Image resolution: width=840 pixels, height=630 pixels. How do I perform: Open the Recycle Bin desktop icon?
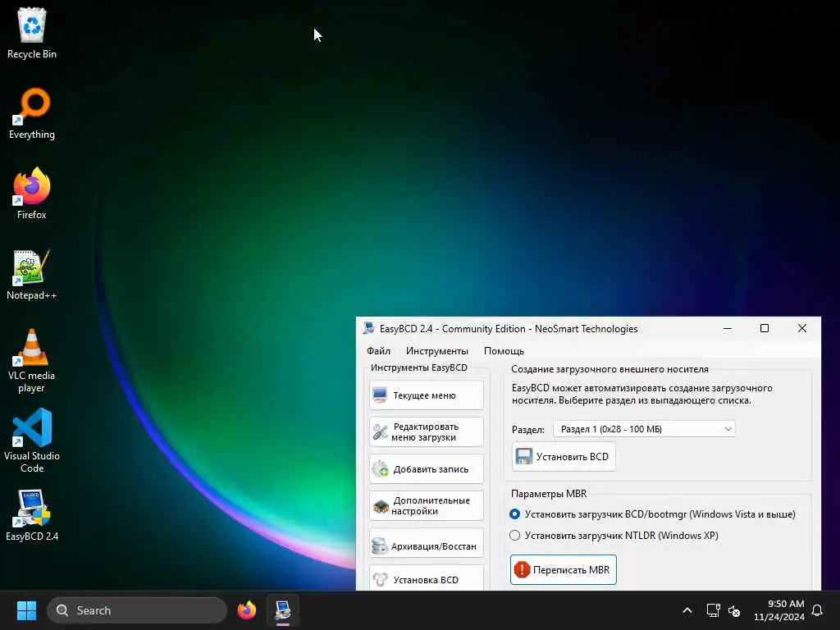(x=32, y=32)
